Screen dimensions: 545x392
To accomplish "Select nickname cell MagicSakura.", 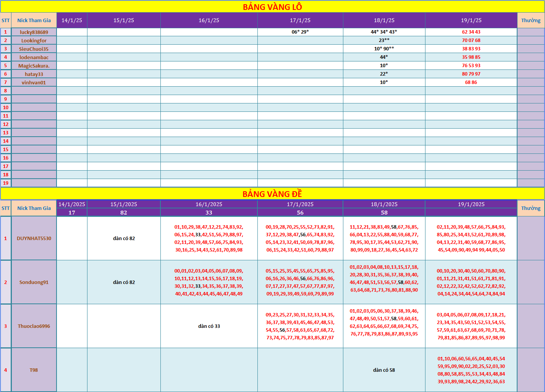I will coord(34,66).
